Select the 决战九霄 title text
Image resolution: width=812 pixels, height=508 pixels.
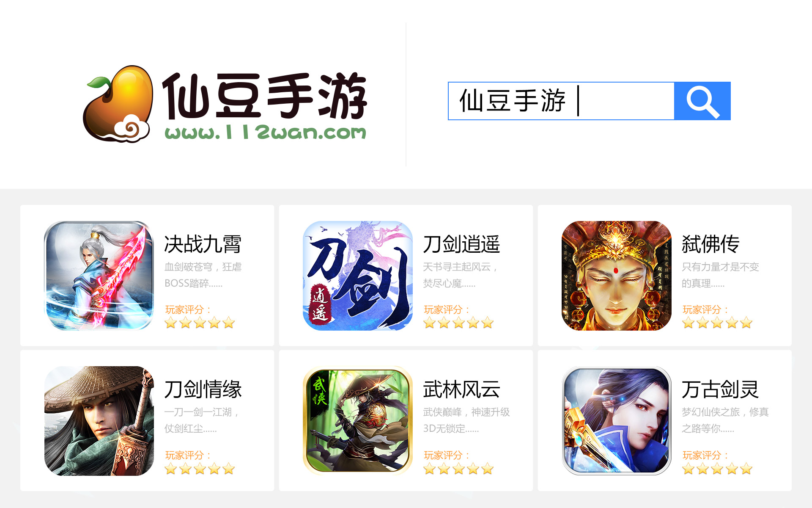coord(203,244)
